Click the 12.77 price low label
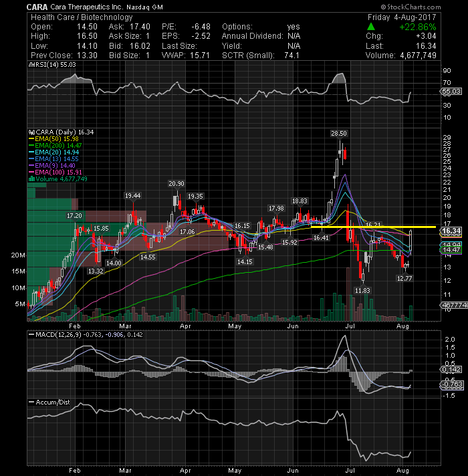468x476 pixels. 404,278
